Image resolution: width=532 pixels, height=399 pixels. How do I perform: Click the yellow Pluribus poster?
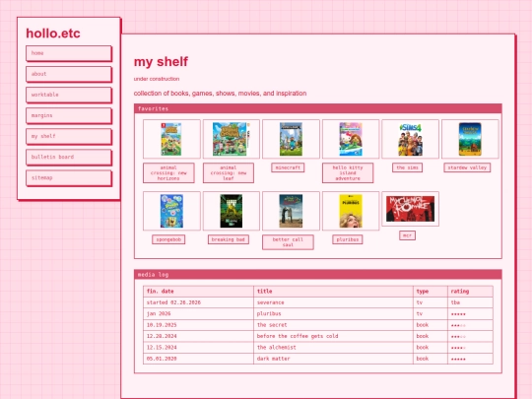[351, 211]
